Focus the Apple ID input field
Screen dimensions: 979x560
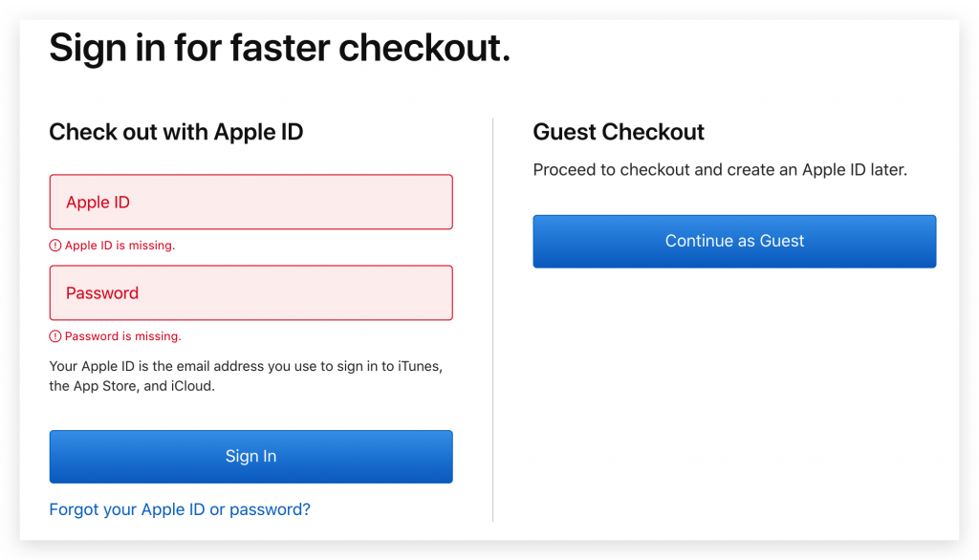(x=251, y=202)
